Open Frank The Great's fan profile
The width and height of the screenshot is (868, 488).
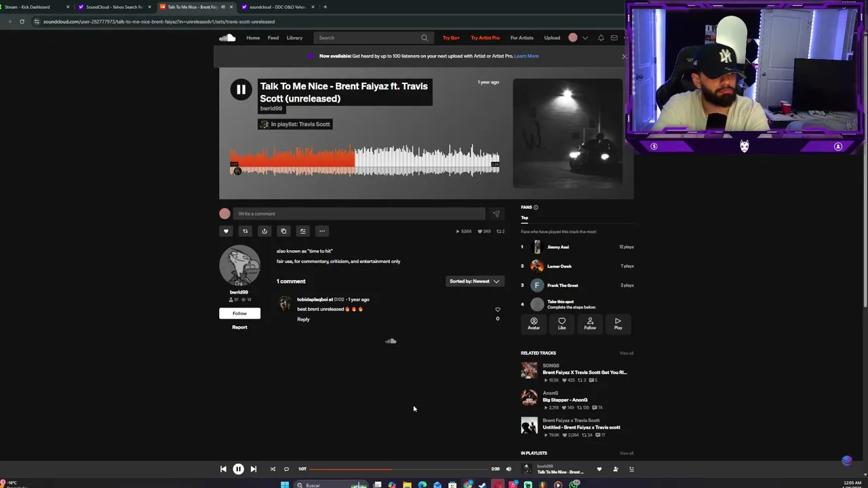[x=562, y=285]
